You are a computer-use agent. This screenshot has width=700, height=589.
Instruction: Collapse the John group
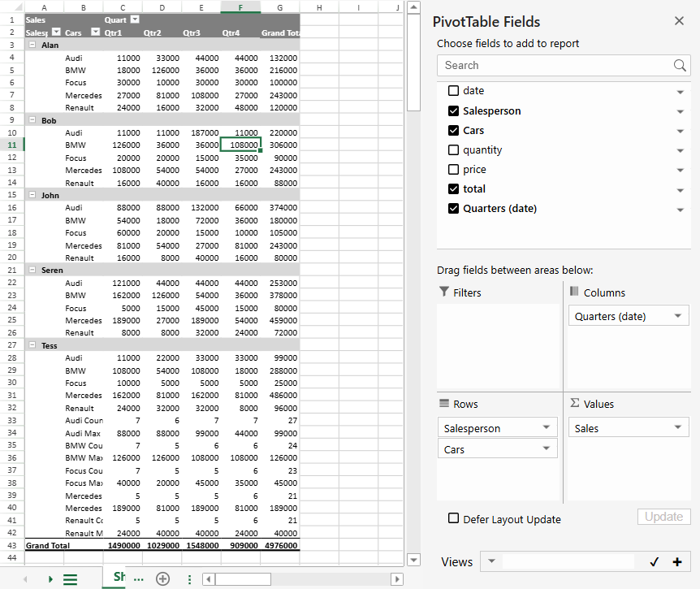32,195
